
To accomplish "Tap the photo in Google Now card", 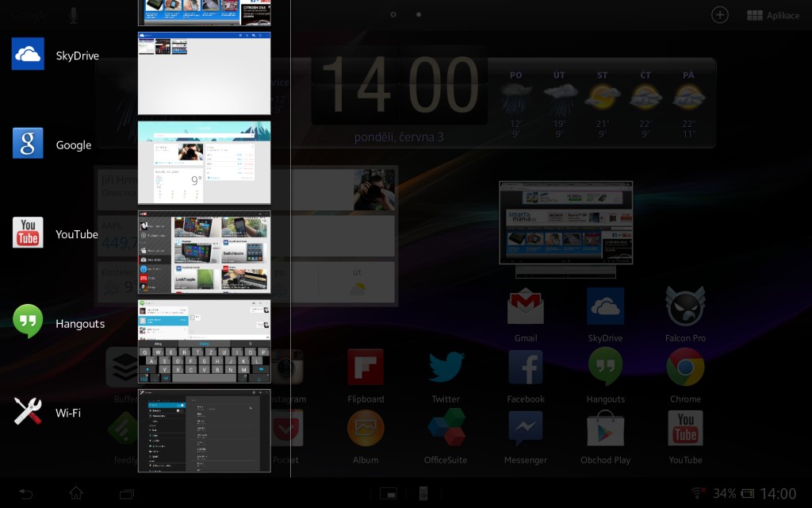I will coord(374,189).
